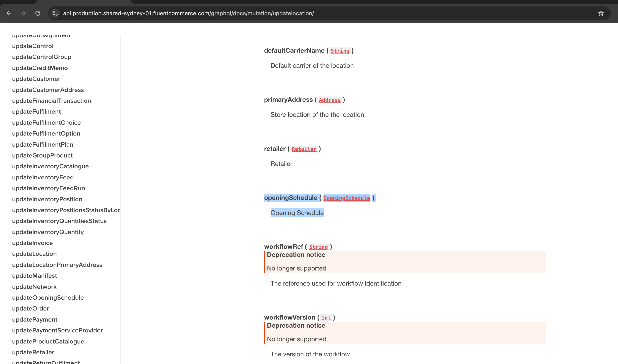Screen dimensions: 618x364
Task: Click the browser back arrow
Action: [9, 13]
